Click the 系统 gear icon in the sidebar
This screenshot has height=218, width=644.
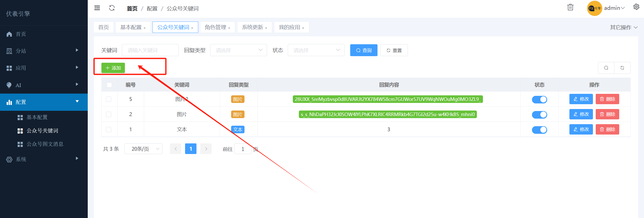pyautogui.click(x=9, y=159)
